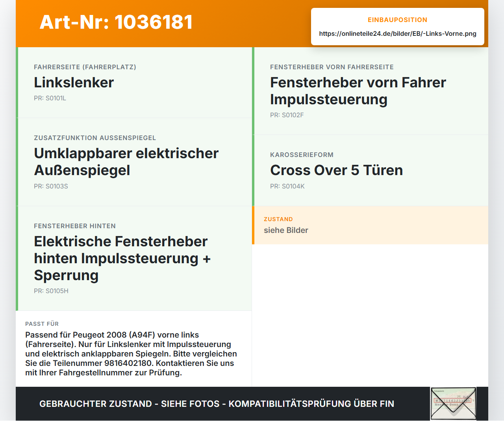Click the EINBAUPOSITION label

tap(398, 20)
